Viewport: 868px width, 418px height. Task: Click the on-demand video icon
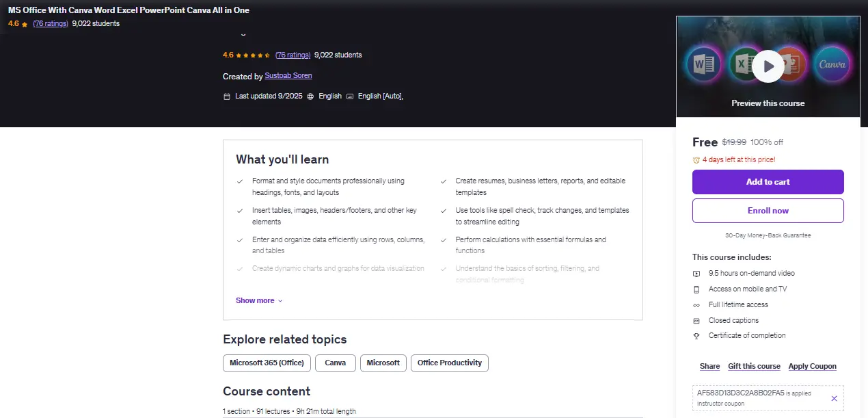click(696, 274)
